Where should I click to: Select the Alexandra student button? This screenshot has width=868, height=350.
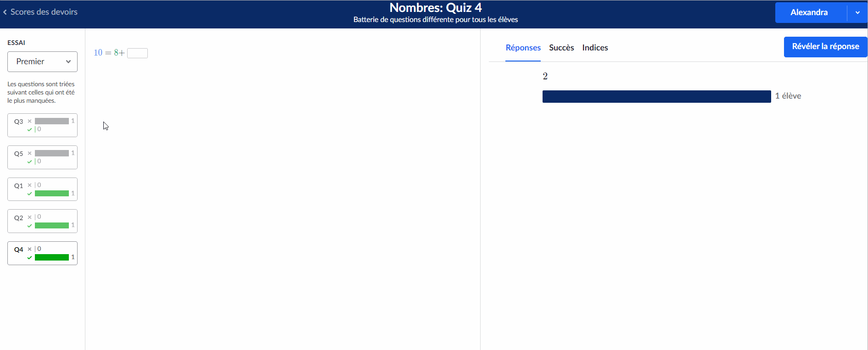click(x=809, y=13)
